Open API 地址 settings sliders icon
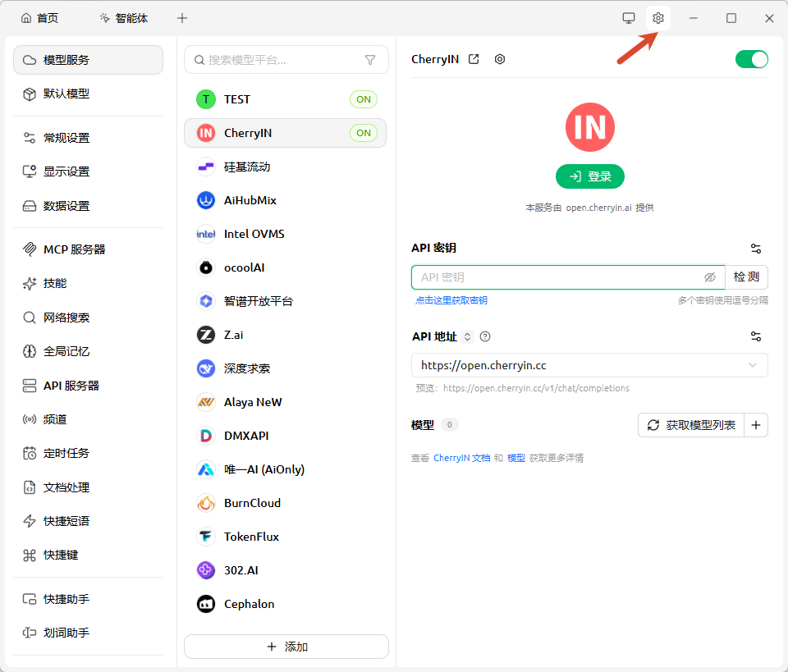This screenshot has height=672, width=788. 756,336
